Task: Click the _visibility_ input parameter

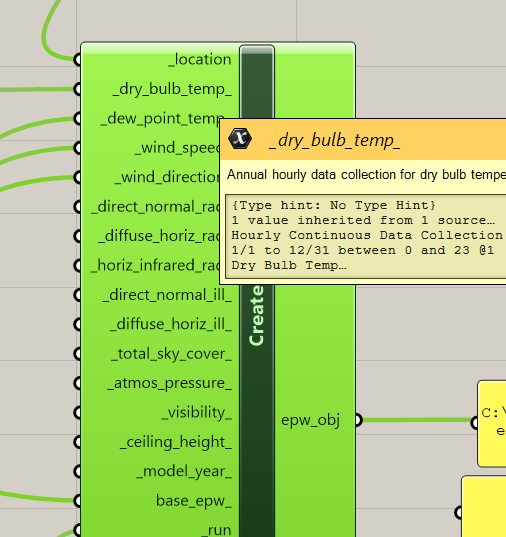Action: coord(197,413)
